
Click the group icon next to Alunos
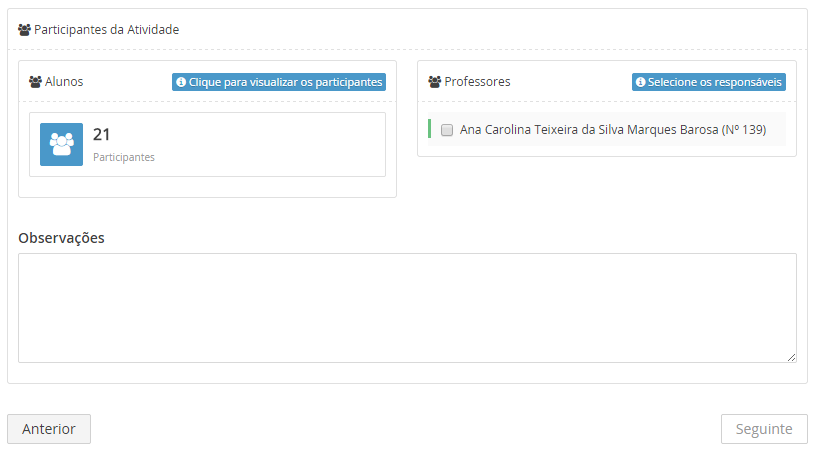tap(35, 82)
